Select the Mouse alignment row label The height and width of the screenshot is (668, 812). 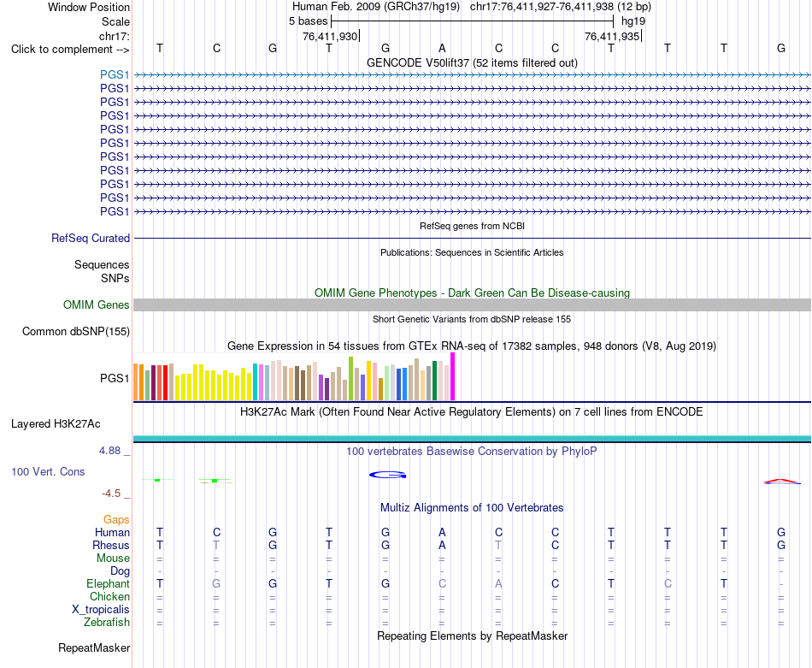click(113, 559)
